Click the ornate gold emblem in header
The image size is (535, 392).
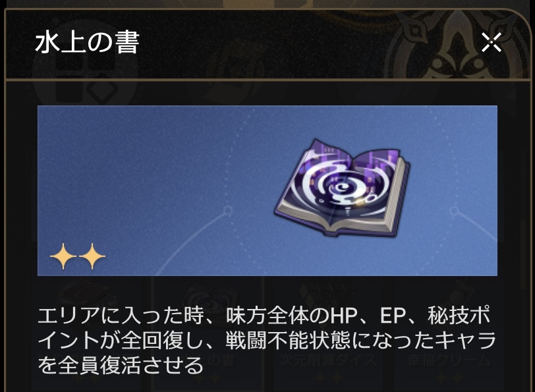(x=457, y=46)
